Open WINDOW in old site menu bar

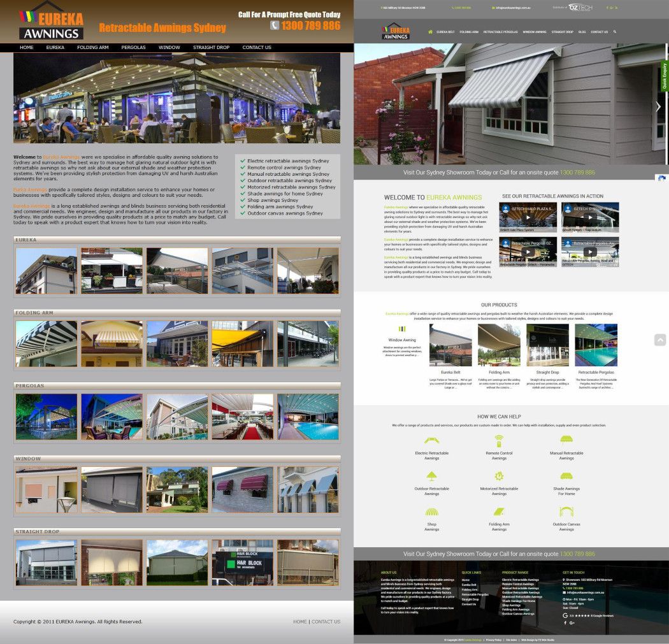coord(169,47)
